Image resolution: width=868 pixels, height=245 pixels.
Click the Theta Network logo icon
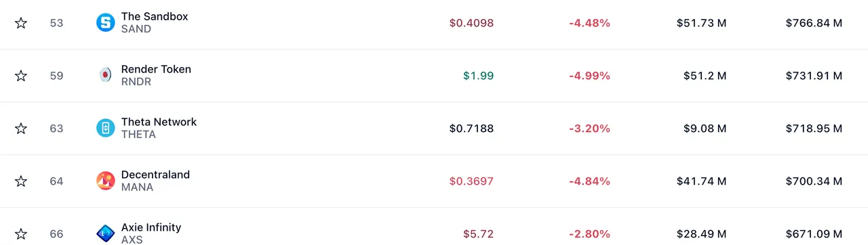point(106,128)
